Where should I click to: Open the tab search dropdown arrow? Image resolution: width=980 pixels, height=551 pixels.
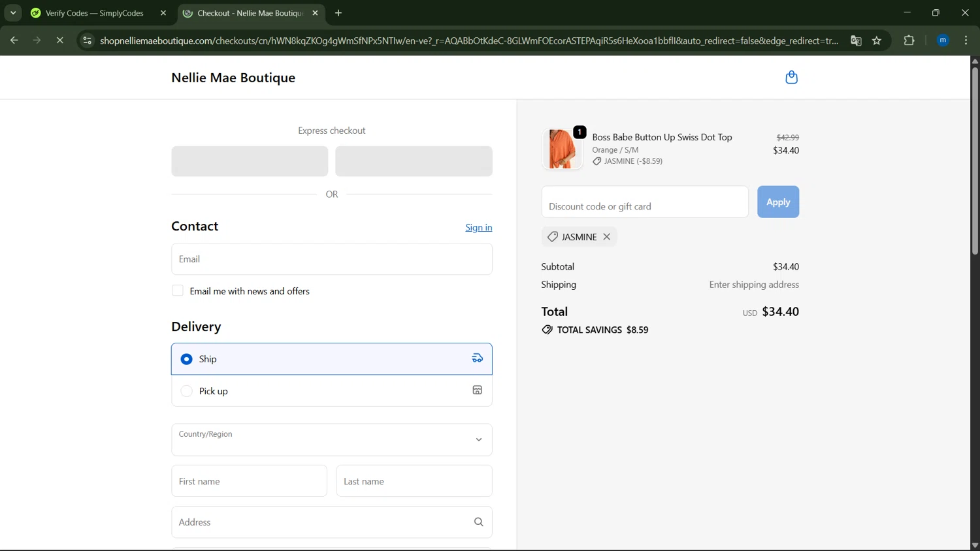click(13, 13)
